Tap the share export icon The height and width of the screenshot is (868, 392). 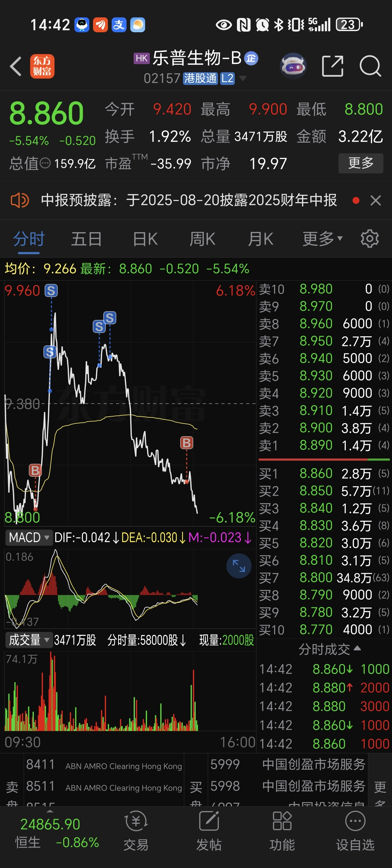click(x=332, y=66)
